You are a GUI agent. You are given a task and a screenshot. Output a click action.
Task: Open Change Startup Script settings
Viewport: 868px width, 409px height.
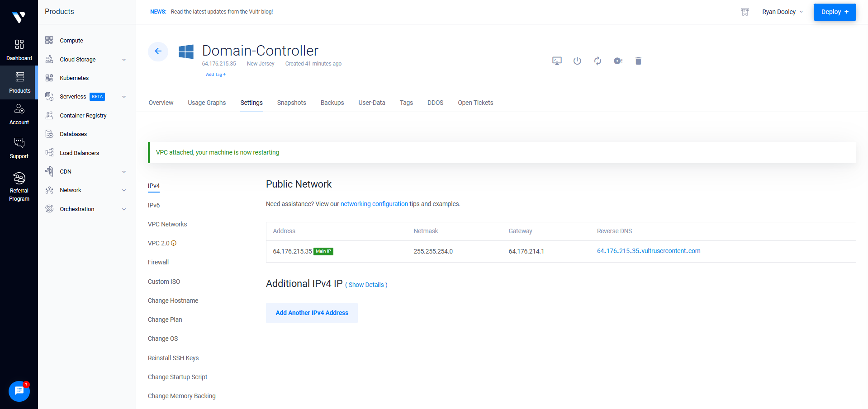point(177,377)
